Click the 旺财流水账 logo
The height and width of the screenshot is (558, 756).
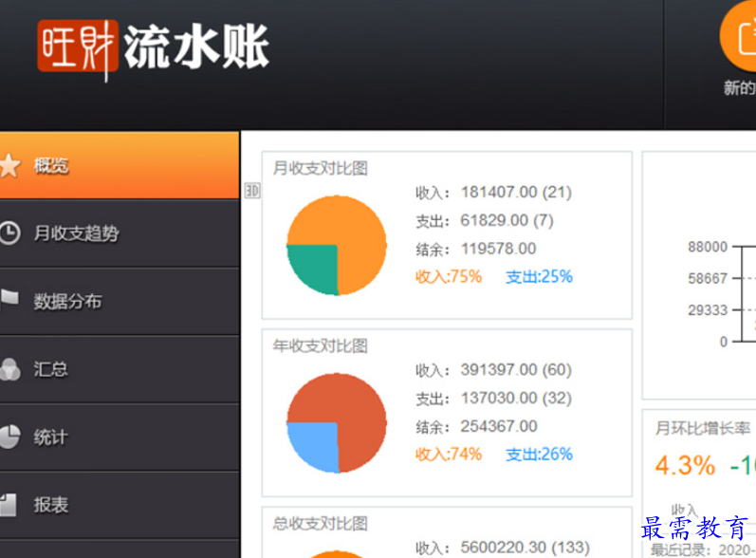[154, 48]
